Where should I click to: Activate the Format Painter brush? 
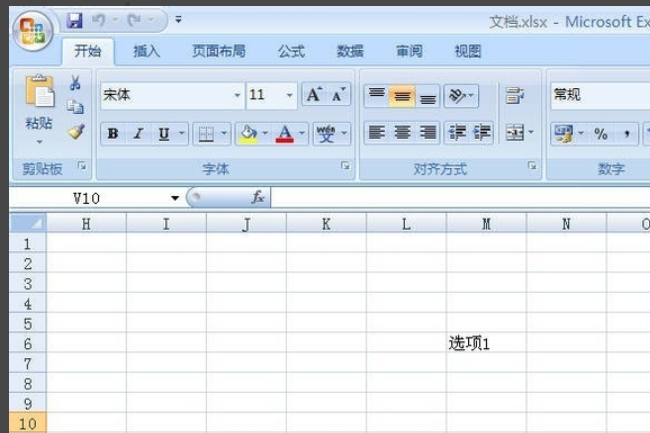click(76, 132)
